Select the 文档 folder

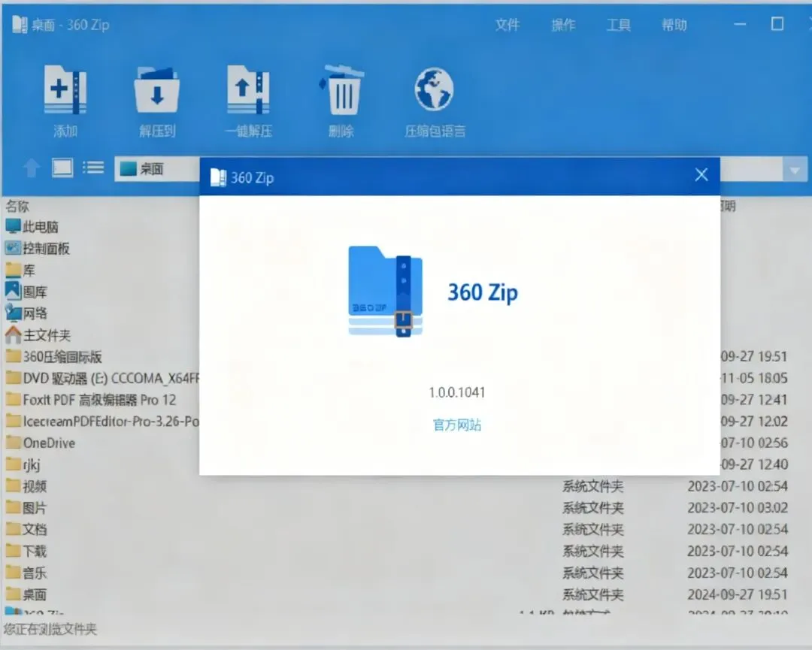pyautogui.click(x=26, y=530)
